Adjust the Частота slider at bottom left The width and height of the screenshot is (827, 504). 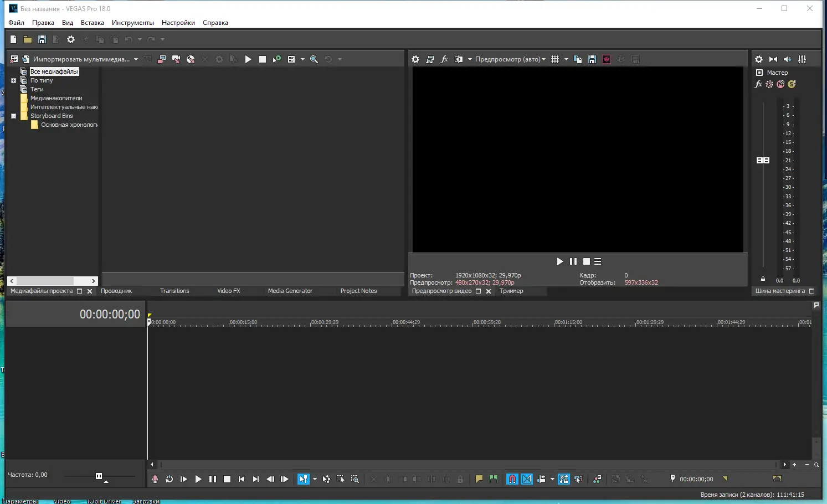[x=98, y=475]
